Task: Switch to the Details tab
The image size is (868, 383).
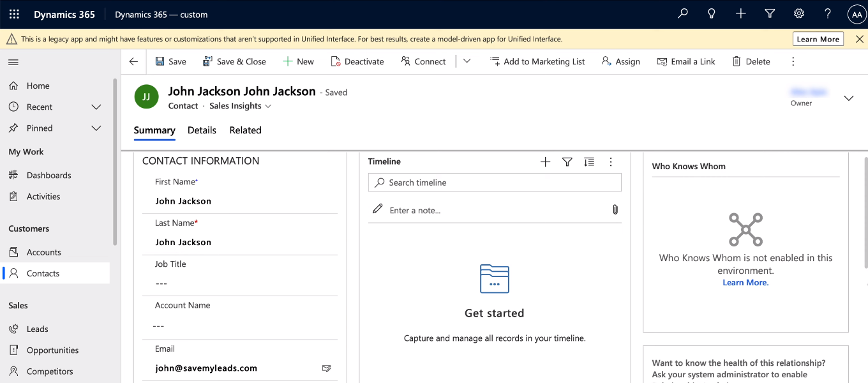Action: (x=202, y=130)
